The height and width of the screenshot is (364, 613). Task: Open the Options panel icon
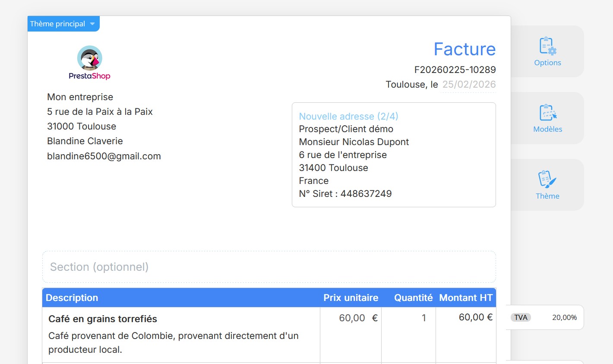547,46
